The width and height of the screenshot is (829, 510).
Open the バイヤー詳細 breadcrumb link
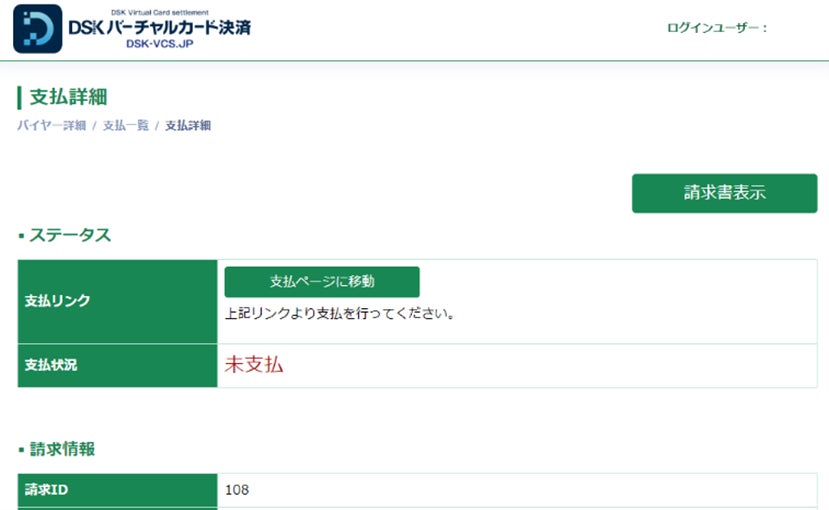(51, 126)
